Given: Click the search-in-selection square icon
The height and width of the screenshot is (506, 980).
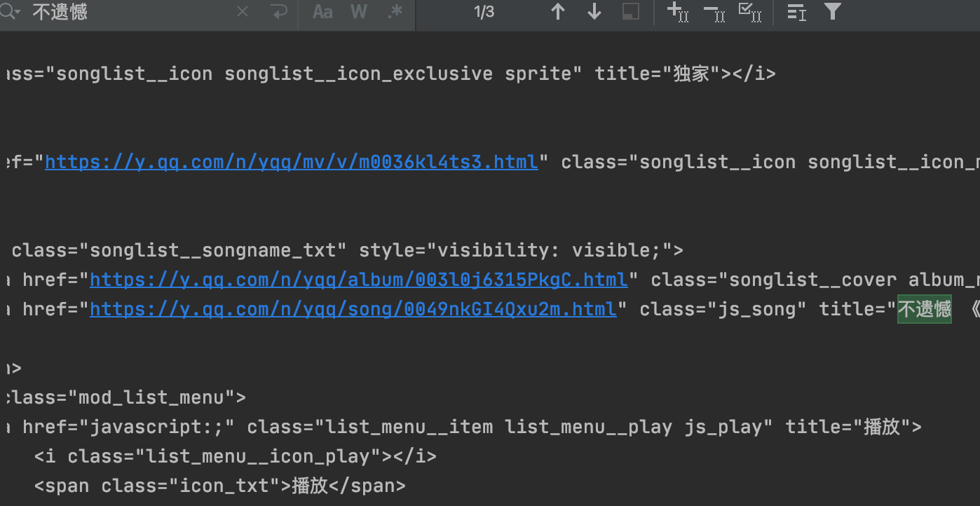Looking at the screenshot, I should 630,11.
